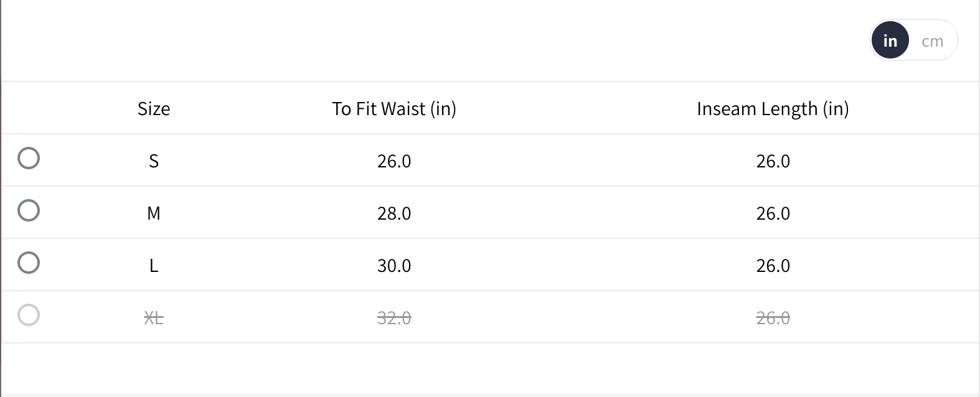Click the L size label

(x=154, y=266)
